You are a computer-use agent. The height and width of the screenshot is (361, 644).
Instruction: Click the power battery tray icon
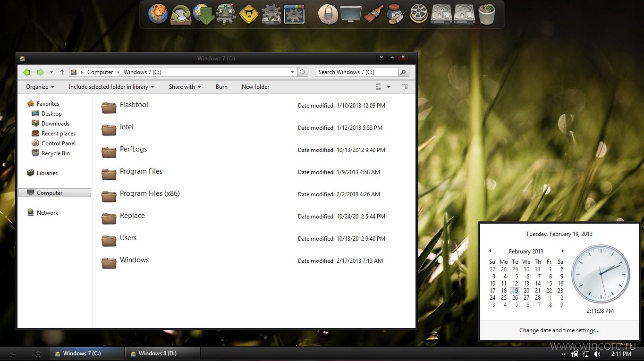575,353
